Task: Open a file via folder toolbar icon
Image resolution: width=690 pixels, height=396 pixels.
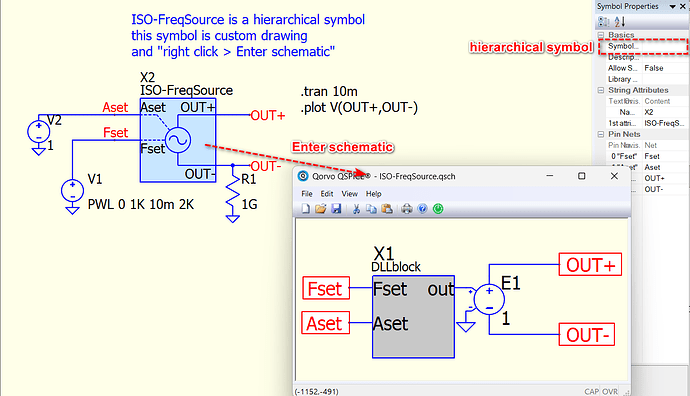Action: [321, 209]
